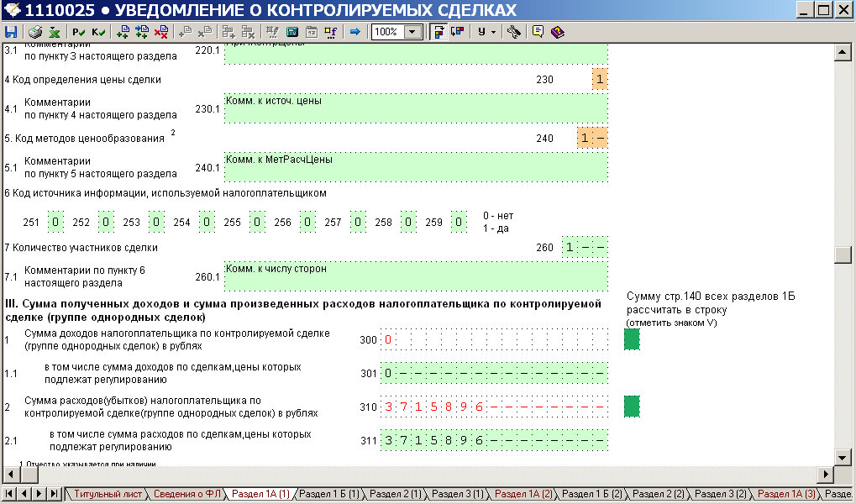
Task: Click the formula 'f' icon
Action: [x=330, y=32]
